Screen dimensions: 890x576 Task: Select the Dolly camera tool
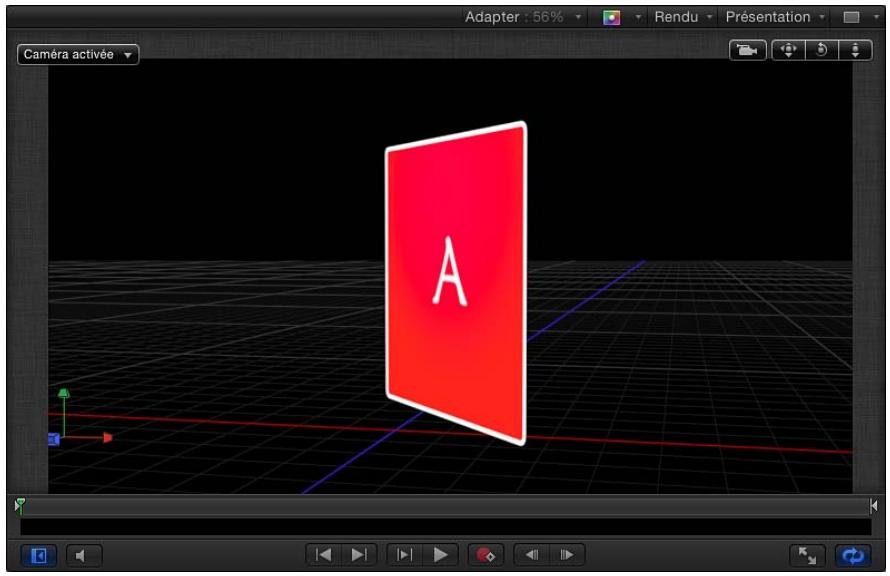click(855, 51)
